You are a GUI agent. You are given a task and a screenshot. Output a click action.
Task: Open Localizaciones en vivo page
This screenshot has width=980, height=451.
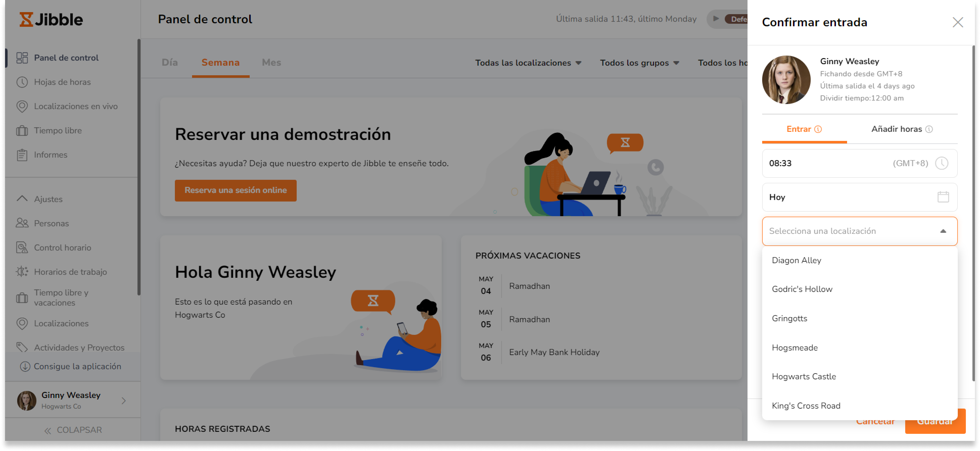(76, 107)
